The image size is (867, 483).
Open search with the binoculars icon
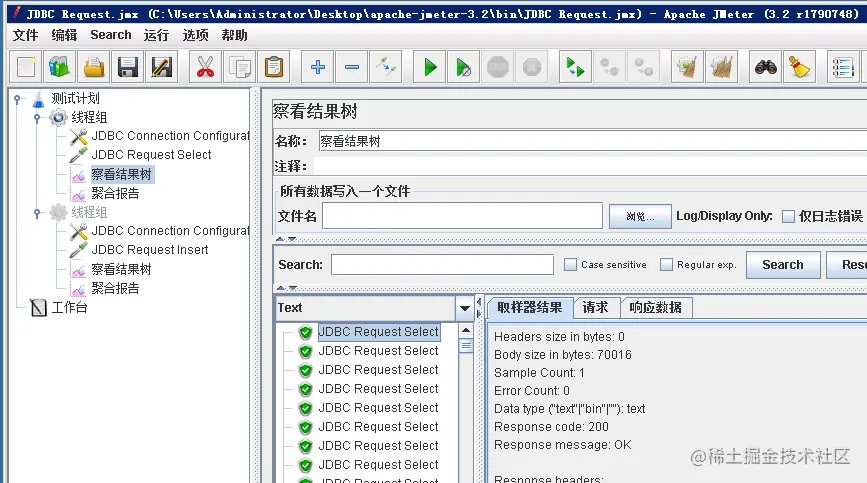[x=765, y=67]
